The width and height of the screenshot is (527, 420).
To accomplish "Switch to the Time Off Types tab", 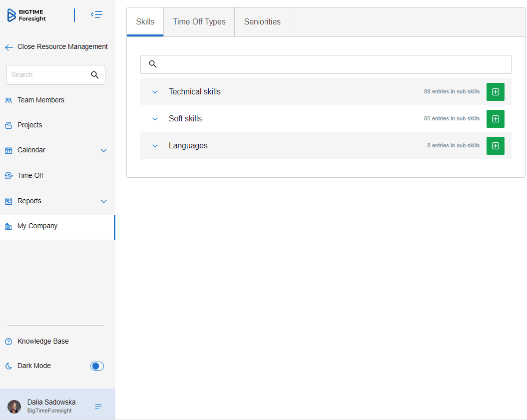I will pos(199,22).
